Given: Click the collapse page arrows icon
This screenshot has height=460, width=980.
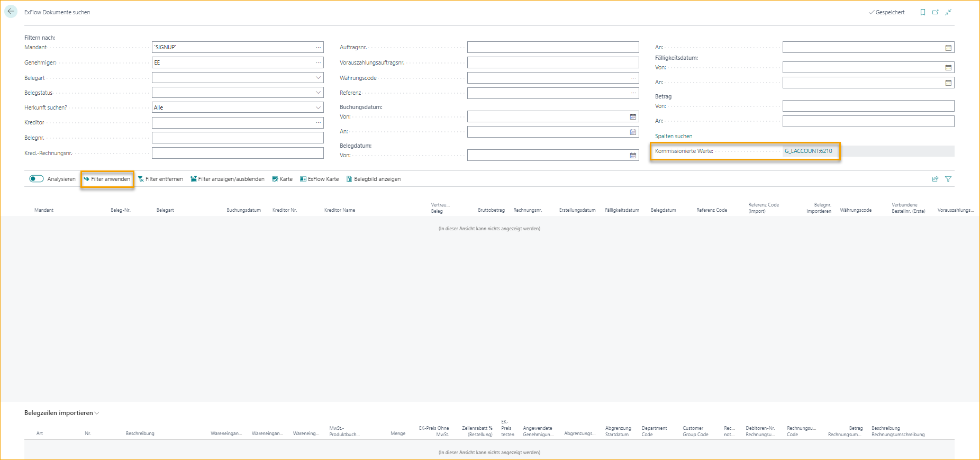Looking at the screenshot, I should 948,12.
